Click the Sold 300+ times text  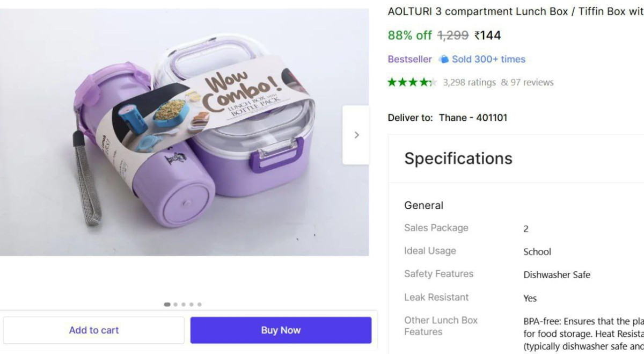point(488,59)
